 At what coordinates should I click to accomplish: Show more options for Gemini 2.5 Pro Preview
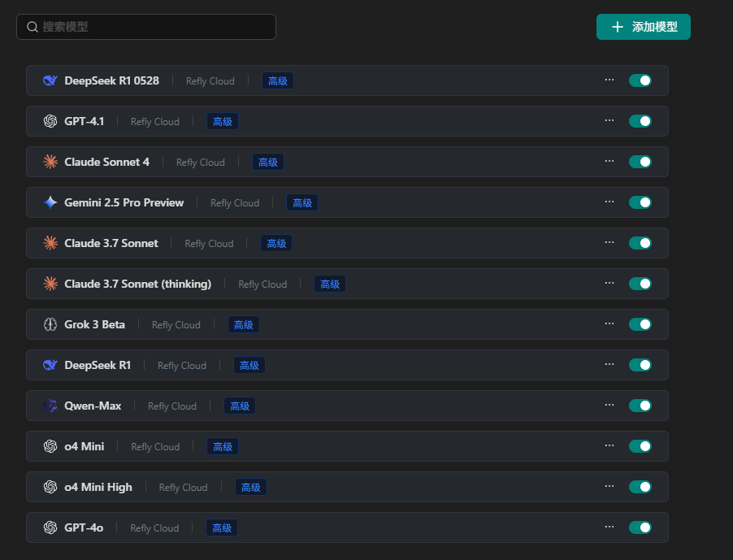(x=609, y=202)
